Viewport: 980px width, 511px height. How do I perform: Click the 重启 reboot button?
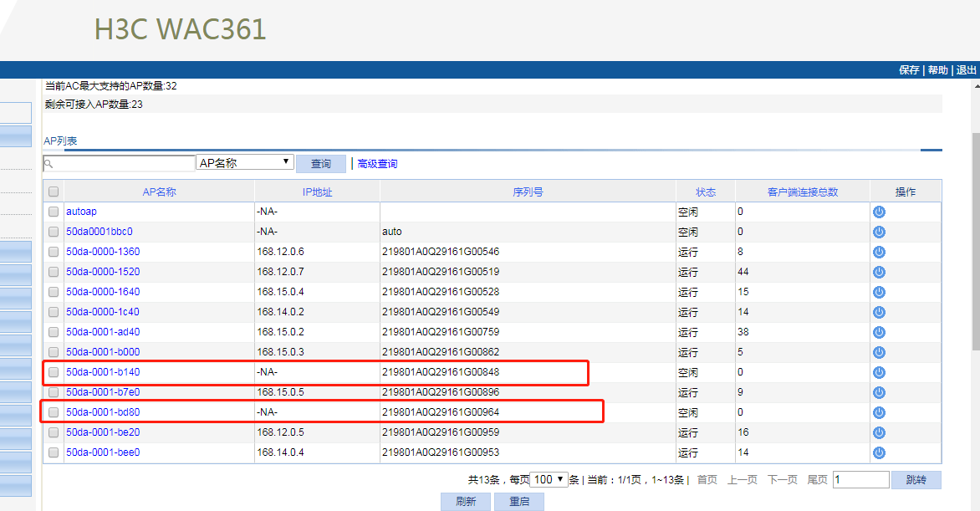(x=518, y=502)
